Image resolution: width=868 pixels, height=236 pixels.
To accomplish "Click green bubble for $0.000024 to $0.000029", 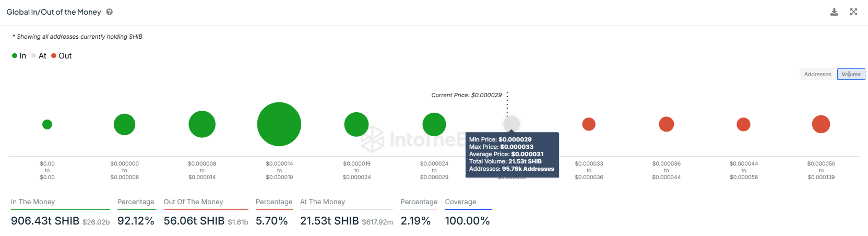I will click(x=434, y=124).
